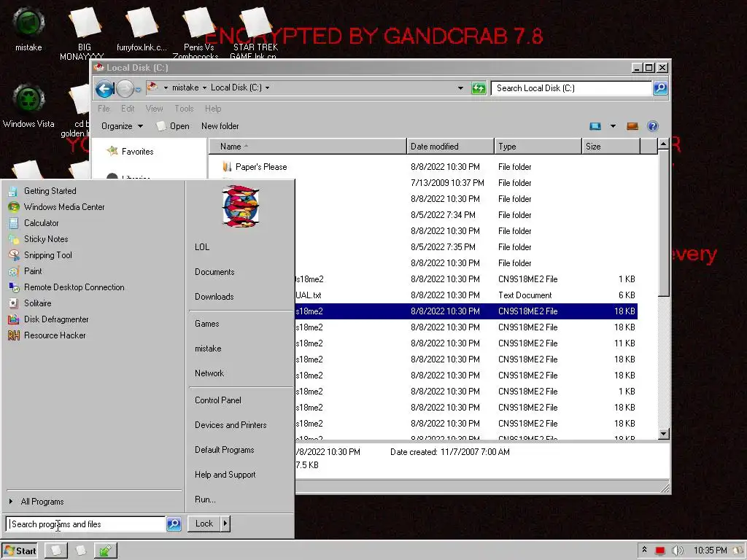Viewport: 747px width, 560px height.
Task: Open the arrow next to Lock
Action: [x=225, y=524]
